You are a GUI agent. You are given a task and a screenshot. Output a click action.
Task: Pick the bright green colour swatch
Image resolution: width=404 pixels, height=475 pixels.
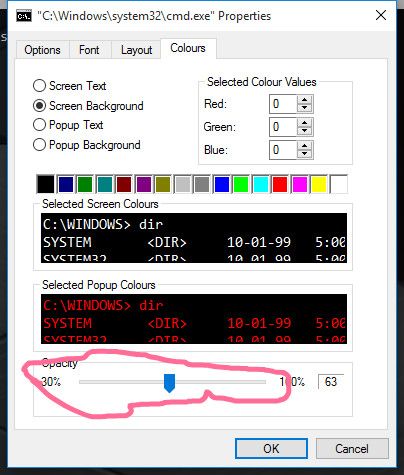241,184
